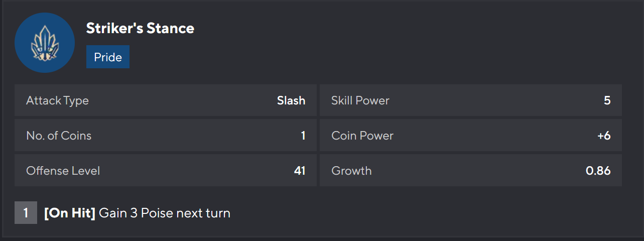Select the Offense Level value 41
This screenshot has width=644, height=241.
tap(300, 171)
